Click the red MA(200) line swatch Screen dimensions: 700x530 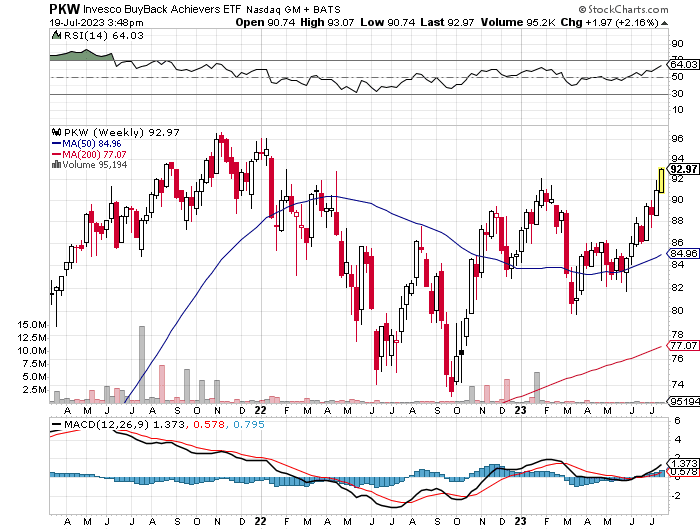56,154
